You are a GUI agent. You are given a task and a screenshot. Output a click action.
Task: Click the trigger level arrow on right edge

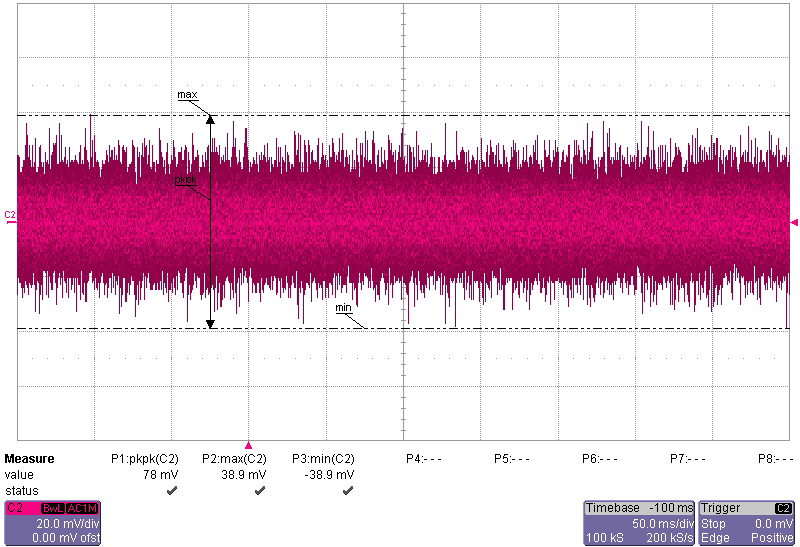click(x=794, y=221)
